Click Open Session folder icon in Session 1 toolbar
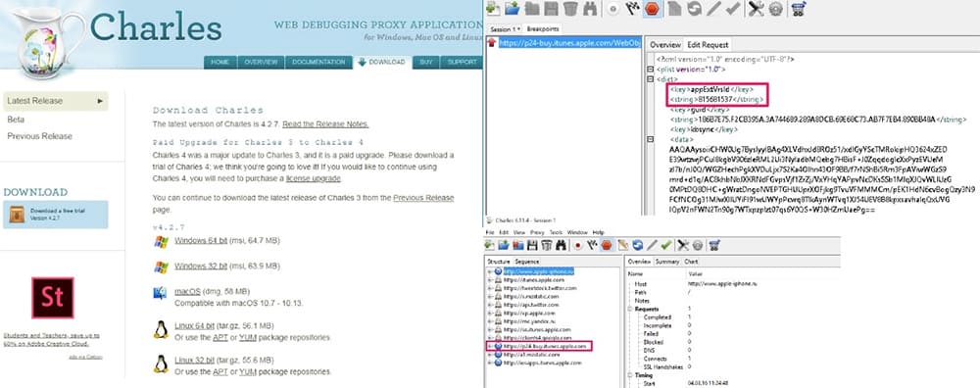Screen dimensions: 980x388 click(x=504, y=245)
